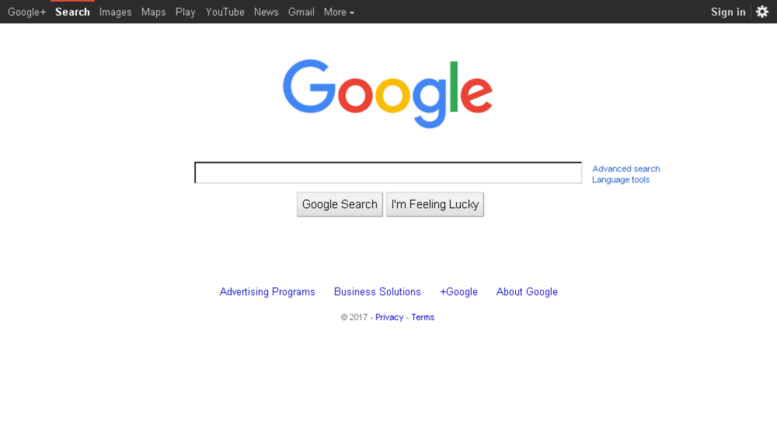Open Google+ in the top bar
This screenshot has height=423, width=777.
[x=27, y=12]
